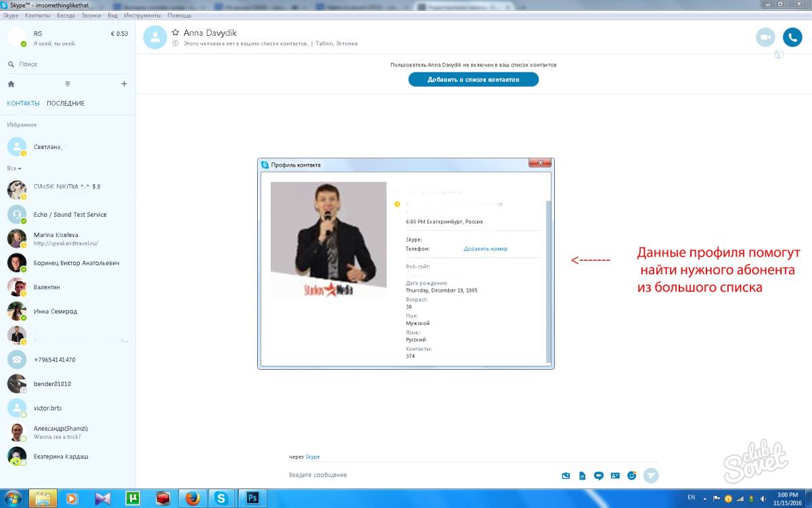812x508 pixels.
Task: Click the send file icon
Action: (582, 475)
